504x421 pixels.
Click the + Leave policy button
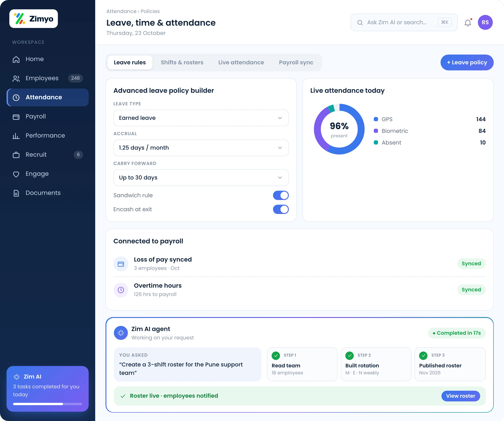467,62
